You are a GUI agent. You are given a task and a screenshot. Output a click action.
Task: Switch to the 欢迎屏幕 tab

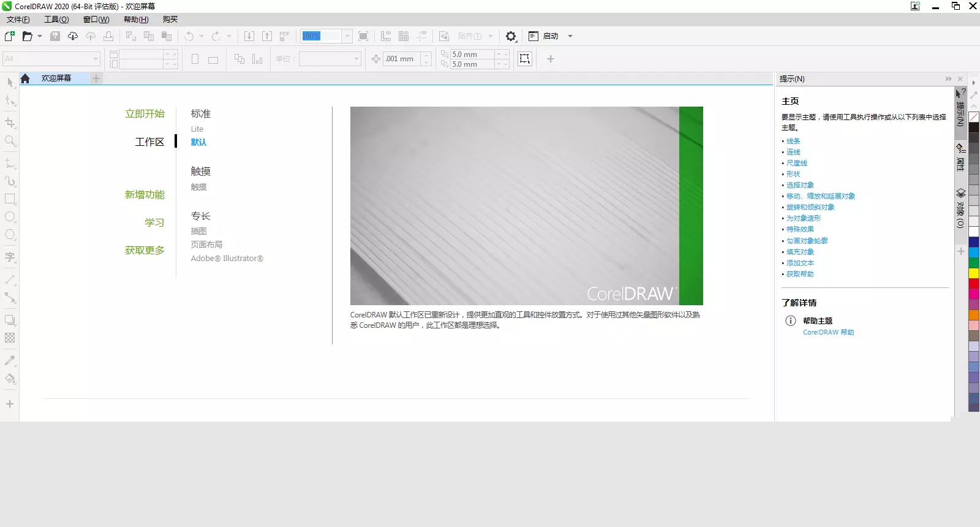pos(56,78)
